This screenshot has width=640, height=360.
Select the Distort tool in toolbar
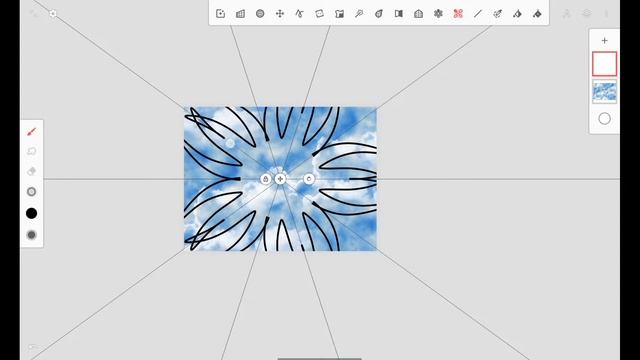tap(319, 13)
